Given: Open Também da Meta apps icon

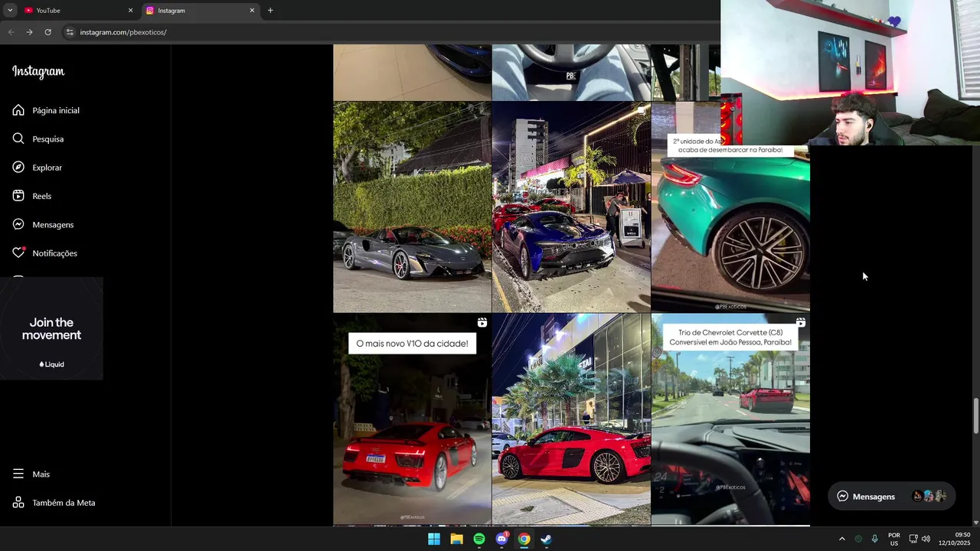Looking at the screenshot, I should pyautogui.click(x=18, y=503).
